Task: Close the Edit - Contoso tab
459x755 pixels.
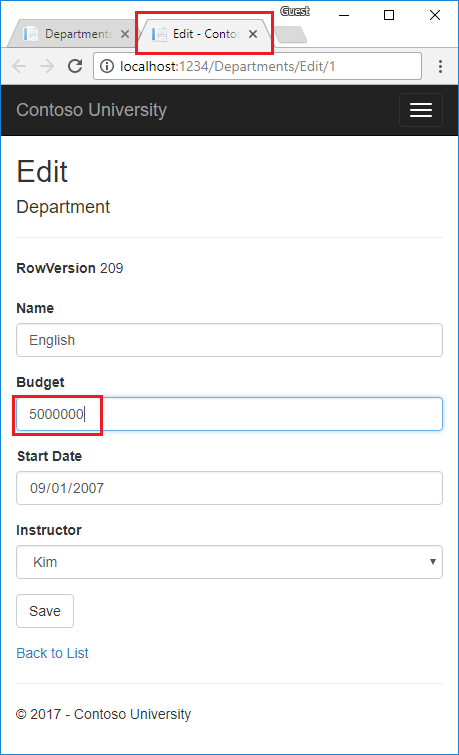Action: 253,34
